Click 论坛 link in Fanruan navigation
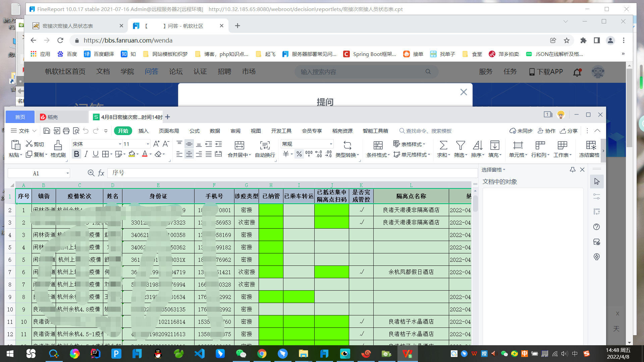This screenshot has width=644, height=362. tap(176, 71)
